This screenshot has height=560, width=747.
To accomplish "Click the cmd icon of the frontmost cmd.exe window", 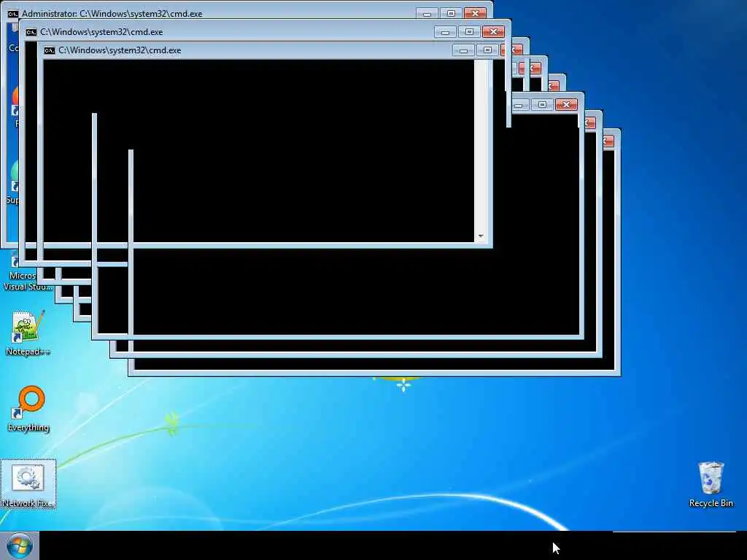I will pos(49,50).
